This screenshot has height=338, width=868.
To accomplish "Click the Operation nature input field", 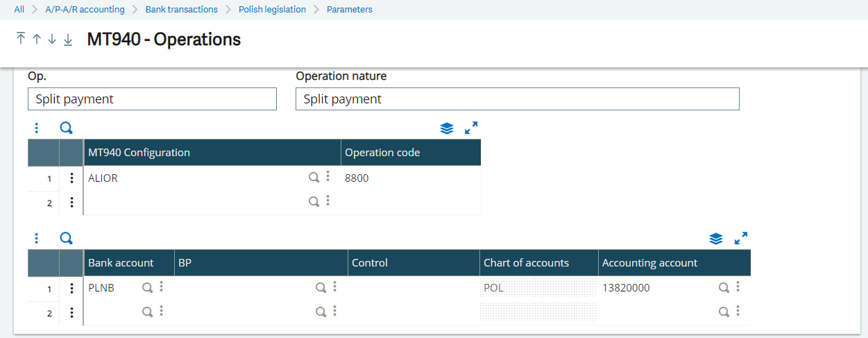I will [x=518, y=99].
